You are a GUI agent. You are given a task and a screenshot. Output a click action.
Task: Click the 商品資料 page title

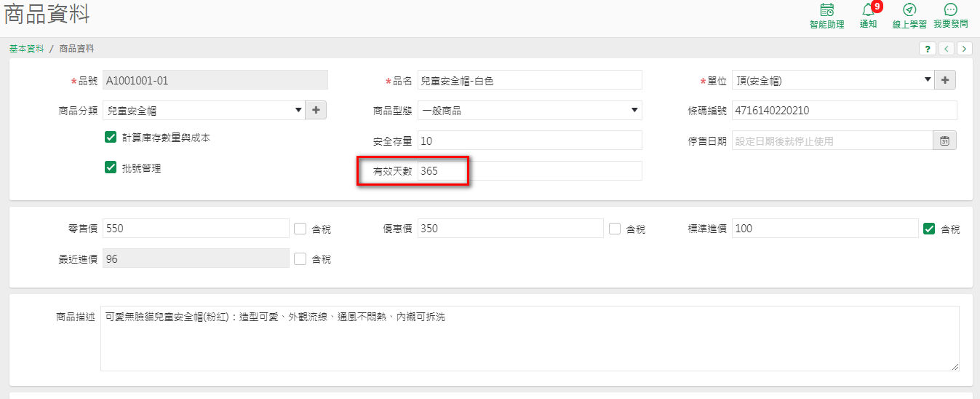[47, 15]
